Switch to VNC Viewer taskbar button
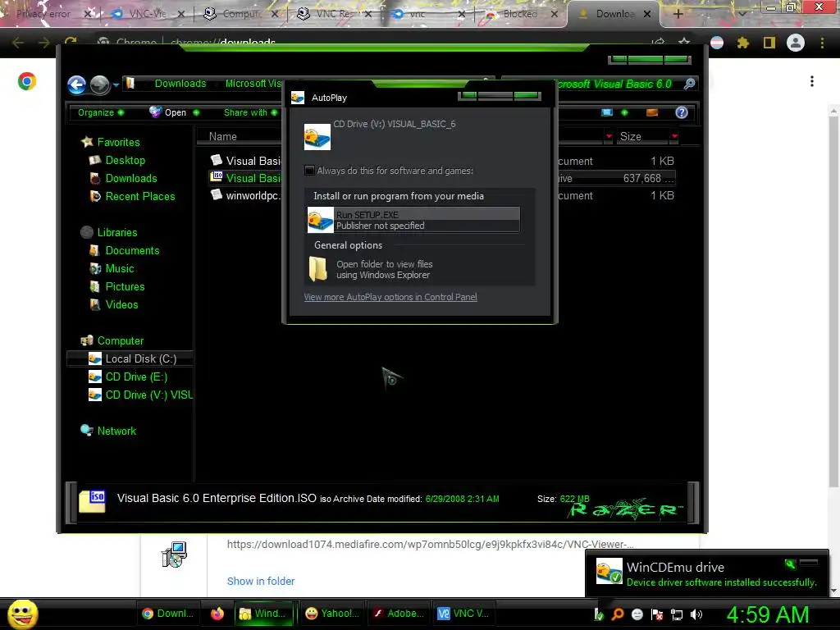 pyautogui.click(x=463, y=614)
